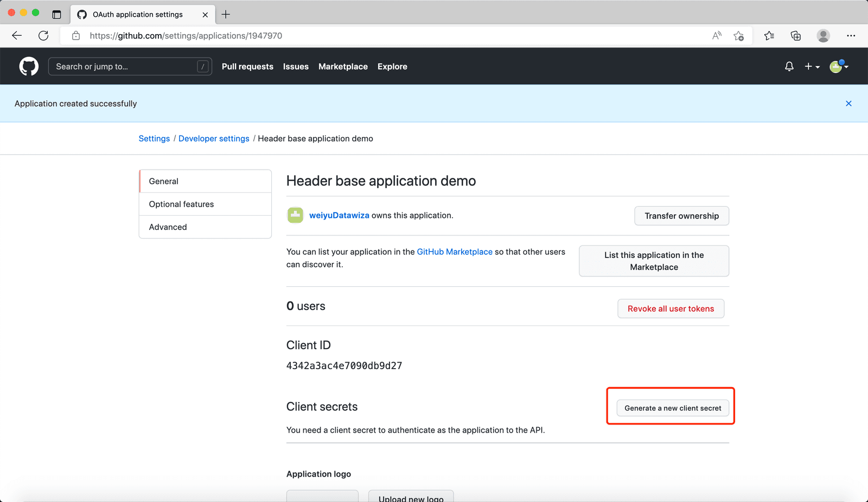Open the tab actions icon
Screen dimensions: 868x502
(x=56, y=15)
